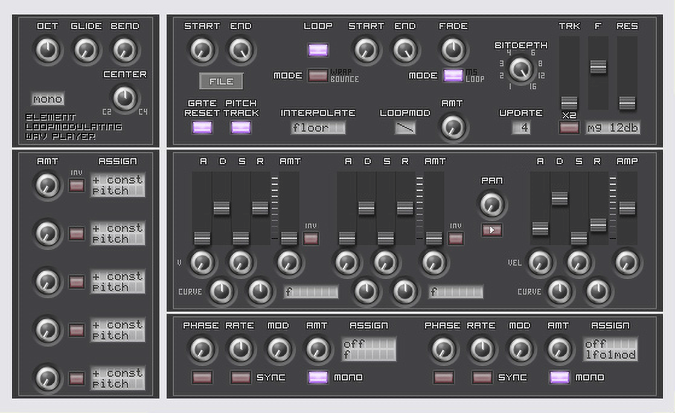Click the AMP level fader handle
The height and width of the screenshot is (413, 675).
(x=627, y=208)
